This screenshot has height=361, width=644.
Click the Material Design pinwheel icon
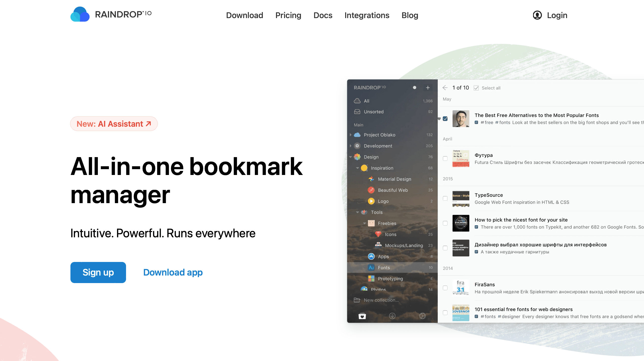pos(371,179)
